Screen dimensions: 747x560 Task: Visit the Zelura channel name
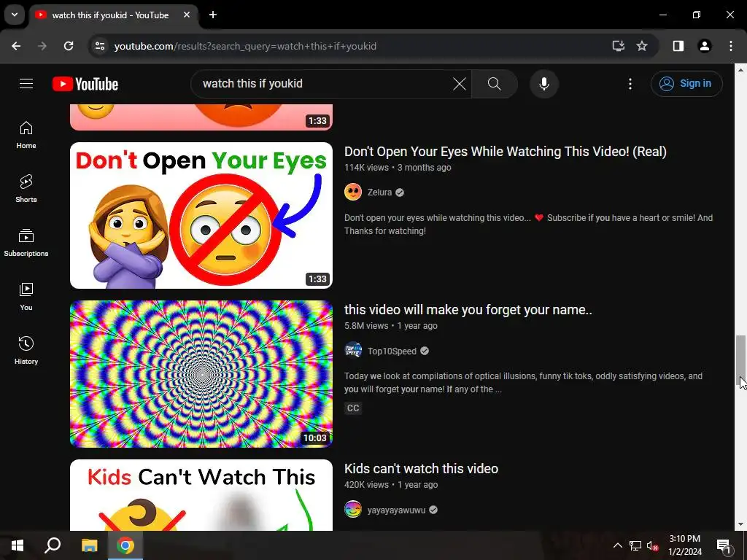click(x=379, y=192)
